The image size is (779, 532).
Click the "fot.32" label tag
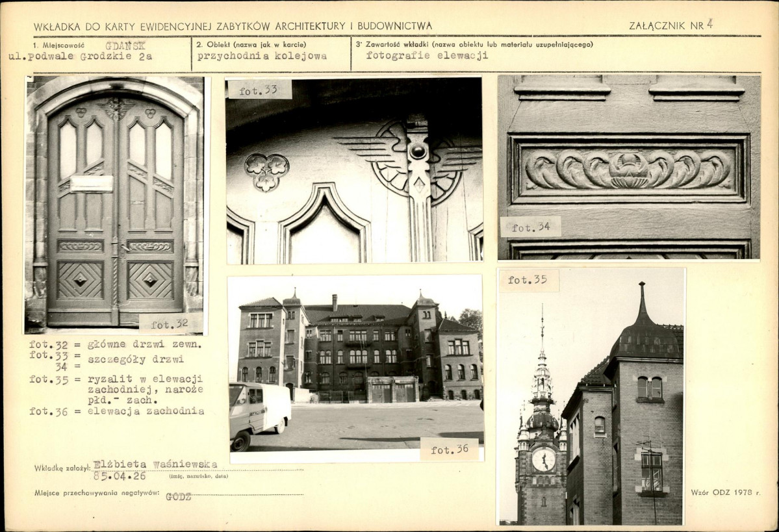pos(170,323)
